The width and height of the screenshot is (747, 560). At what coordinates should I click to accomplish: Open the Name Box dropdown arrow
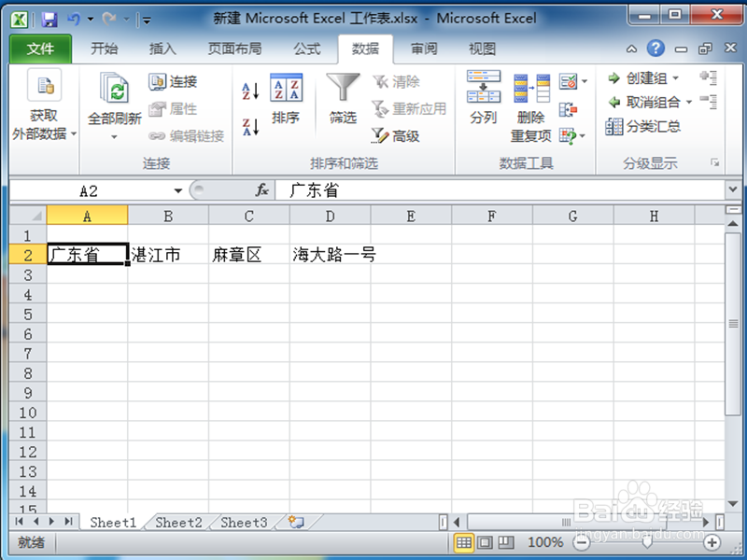pyautogui.click(x=177, y=189)
